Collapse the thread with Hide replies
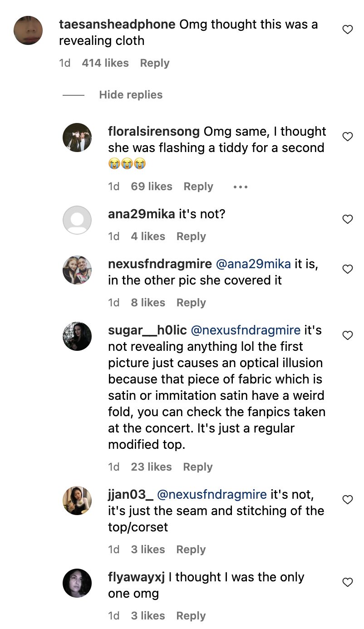Screen dimensions: 364x629 [131, 95]
